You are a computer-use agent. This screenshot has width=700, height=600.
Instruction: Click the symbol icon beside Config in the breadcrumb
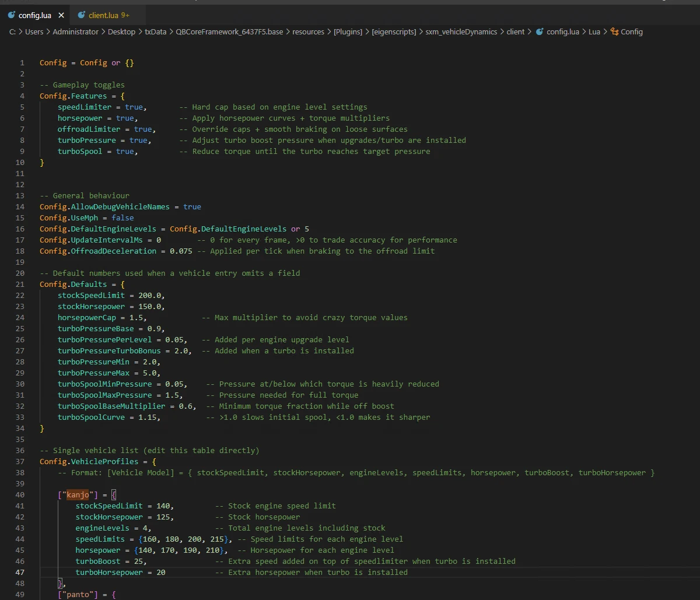tap(614, 32)
